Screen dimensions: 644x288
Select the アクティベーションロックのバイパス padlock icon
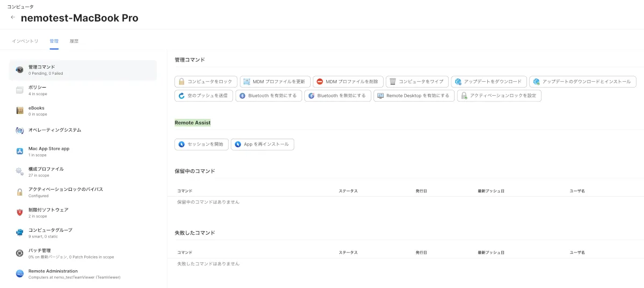19,192
